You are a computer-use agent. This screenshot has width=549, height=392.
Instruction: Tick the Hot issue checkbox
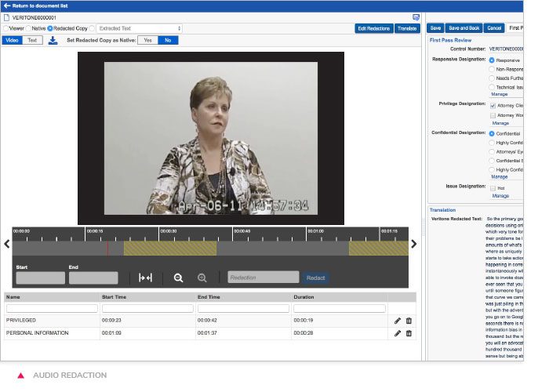(x=493, y=188)
